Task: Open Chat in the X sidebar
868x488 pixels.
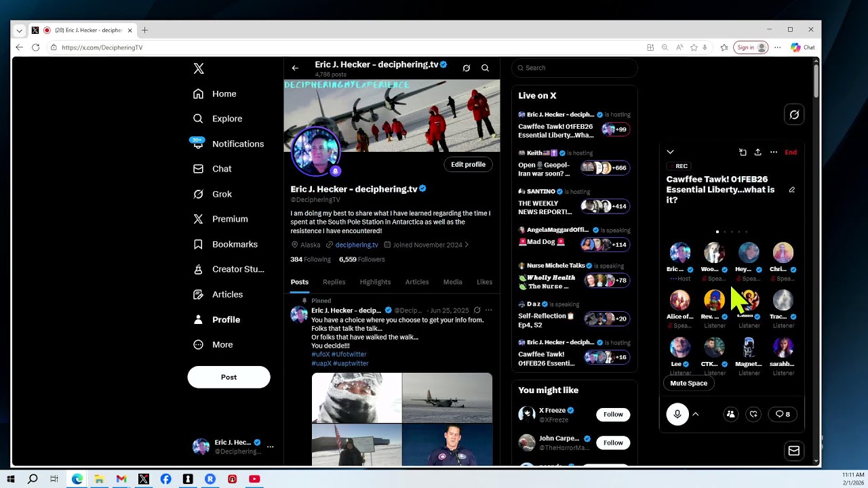Action: [x=212, y=169]
